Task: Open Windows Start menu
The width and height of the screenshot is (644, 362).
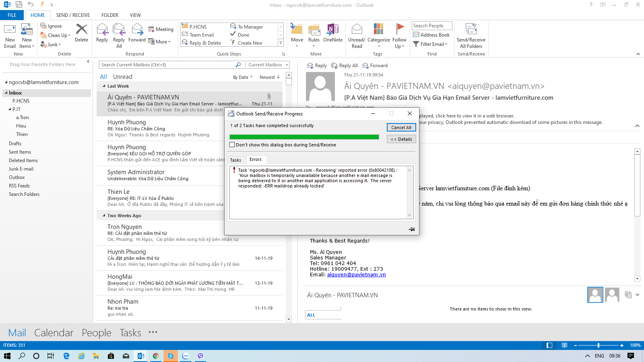Action: [7, 356]
